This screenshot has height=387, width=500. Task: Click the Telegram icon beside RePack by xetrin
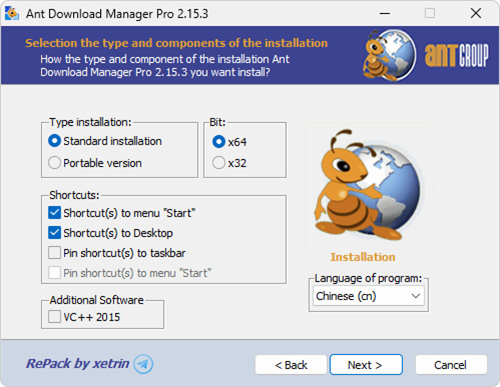[143, 364]
